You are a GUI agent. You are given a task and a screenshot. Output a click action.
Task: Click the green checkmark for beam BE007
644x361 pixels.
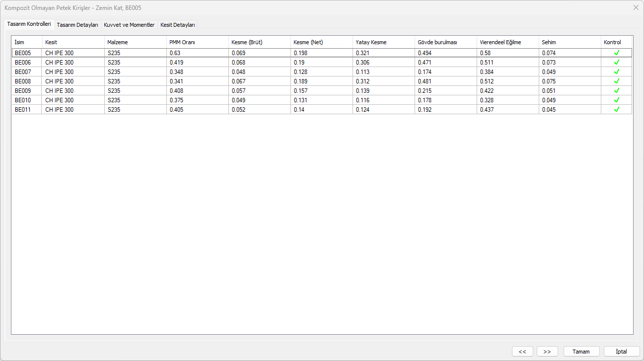[617, 72]
